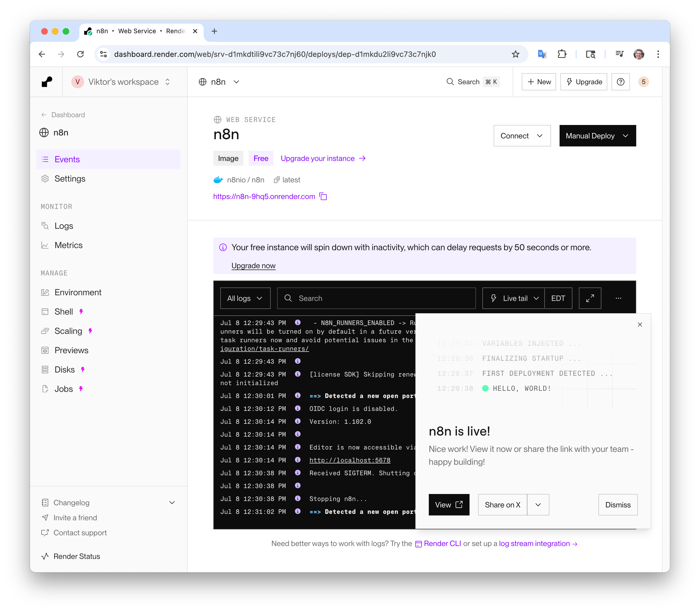The image size is (700, 612).
Task: Go to Environment in the sidebar
Action: click(78, 292)
